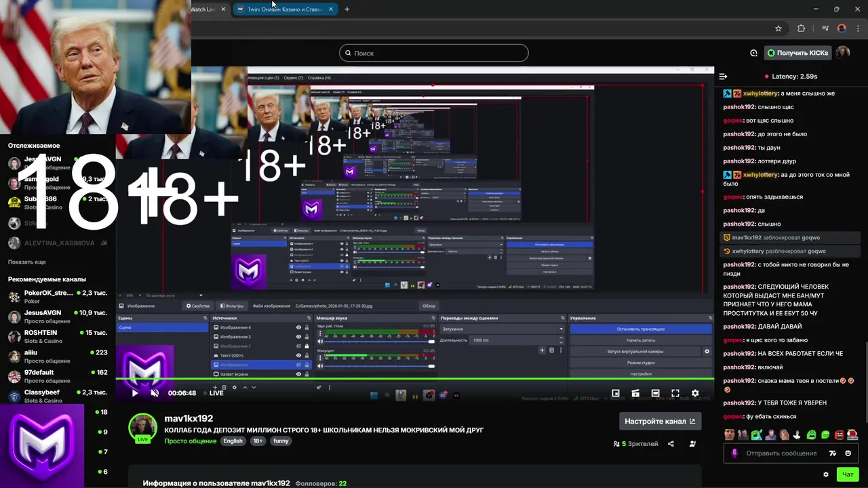Open Настройте канал channel settings

tap(660, 421)
